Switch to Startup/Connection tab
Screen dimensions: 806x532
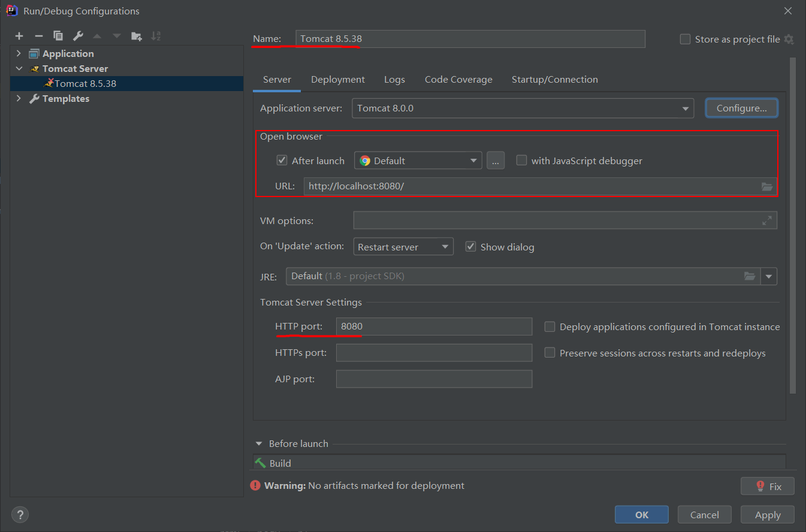click(x=555, y=80)
